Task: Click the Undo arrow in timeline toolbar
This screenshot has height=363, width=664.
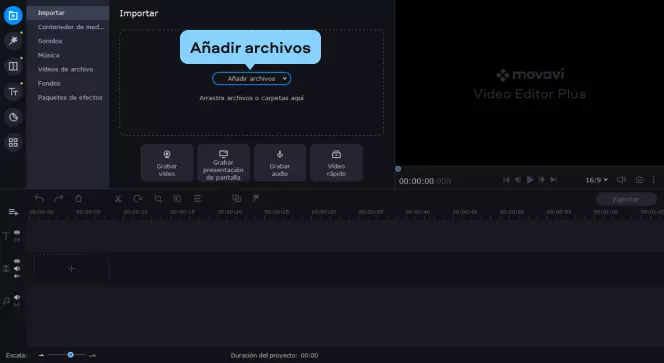Action: (39, 198)
